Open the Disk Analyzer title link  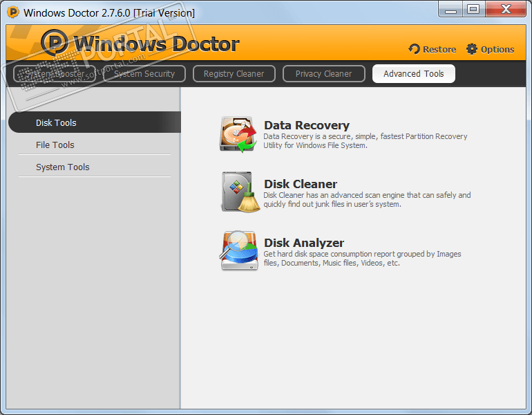tap(304, 243)
